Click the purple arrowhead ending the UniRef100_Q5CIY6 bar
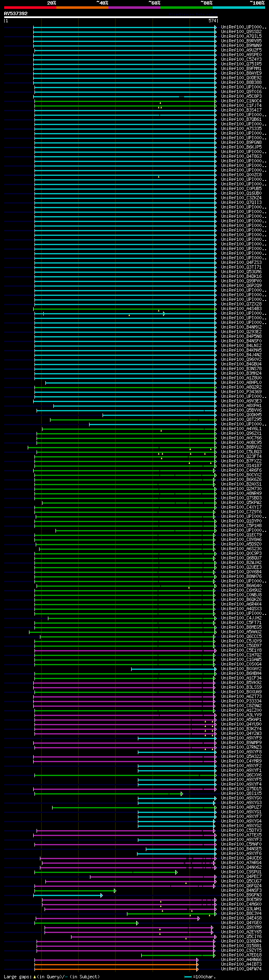Screen dimensions: 269x980 [x=216, y=937]
